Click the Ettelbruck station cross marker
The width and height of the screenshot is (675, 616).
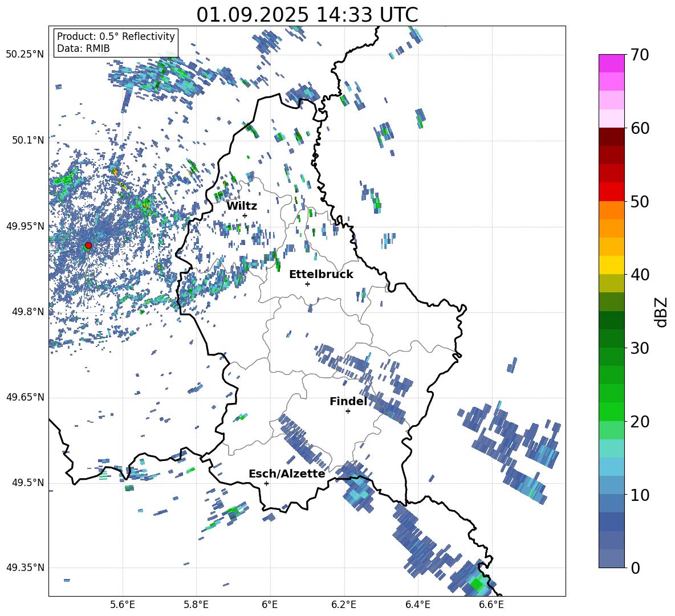(307, 284)
